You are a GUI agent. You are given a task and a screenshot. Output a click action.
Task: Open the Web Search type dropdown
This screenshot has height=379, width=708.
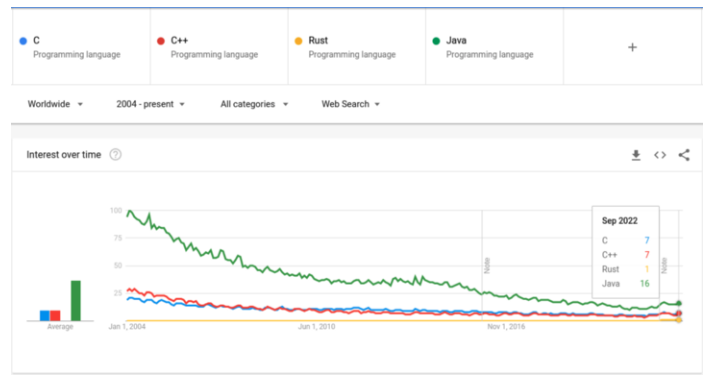point(350,104)
